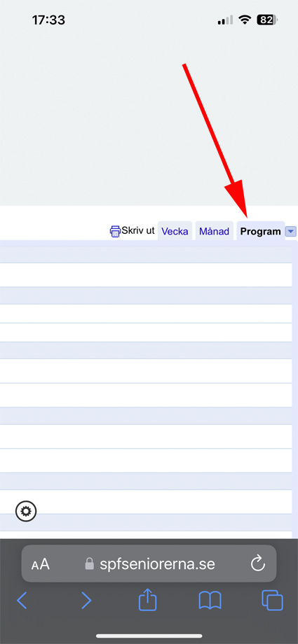This screenshot has height=644, width=298.
Task: Open the AA text size menu
Action: click(41, 564)
